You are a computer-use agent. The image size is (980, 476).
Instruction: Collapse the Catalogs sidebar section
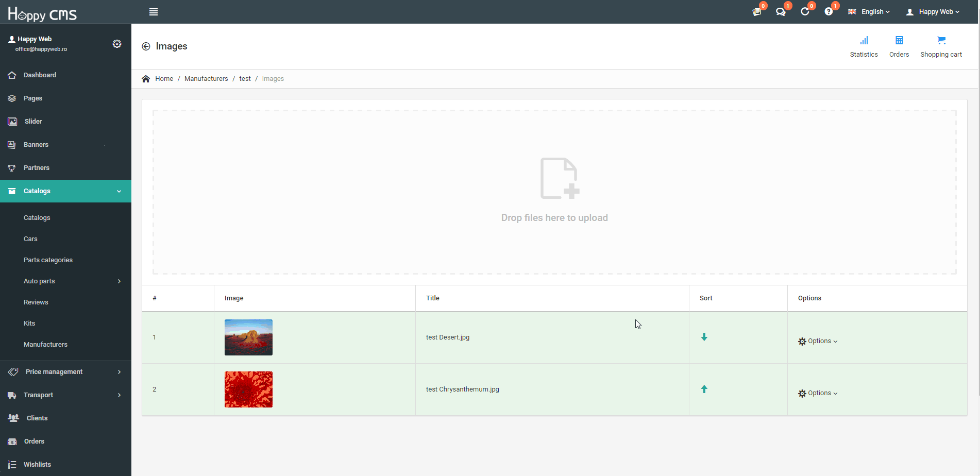tap(65, 191)
